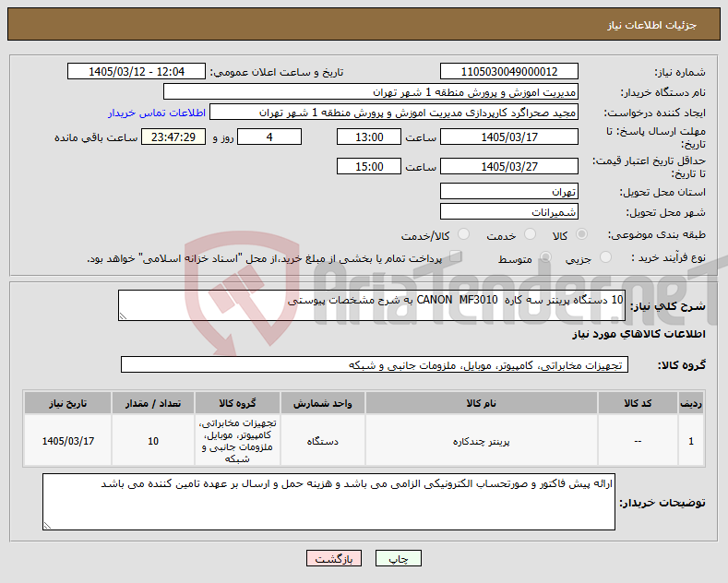
Task: Click the buyer notes text area
Action: [328, 502]
